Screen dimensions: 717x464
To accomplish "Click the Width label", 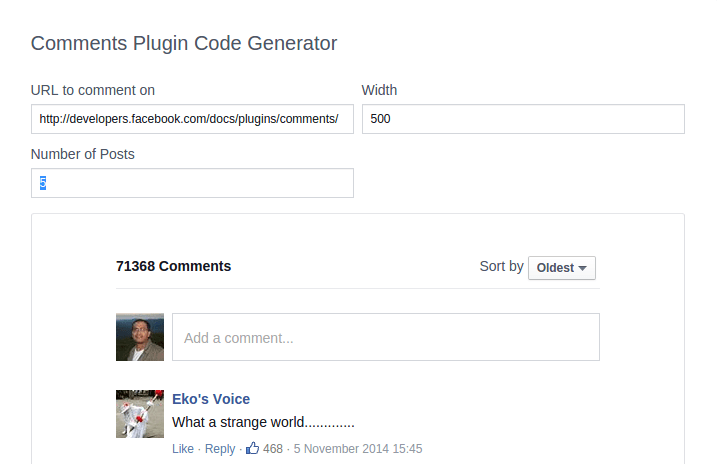I will (379, 90).
